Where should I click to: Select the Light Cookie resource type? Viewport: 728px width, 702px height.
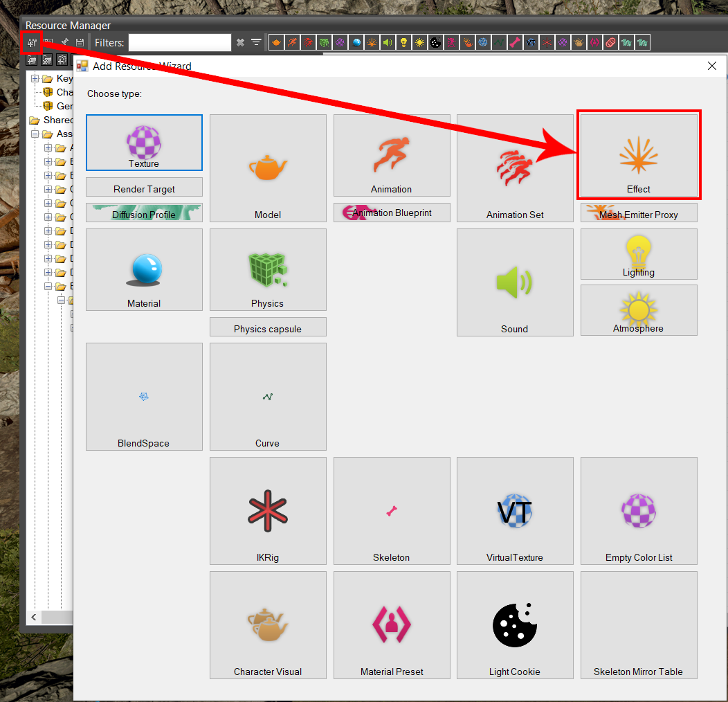click(515, 625)
